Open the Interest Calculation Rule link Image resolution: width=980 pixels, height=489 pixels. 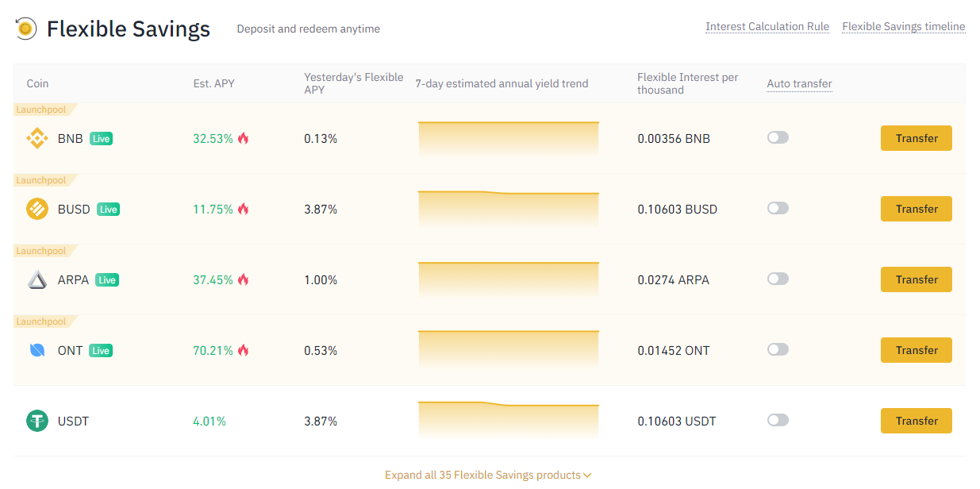(x=767, y=26)
